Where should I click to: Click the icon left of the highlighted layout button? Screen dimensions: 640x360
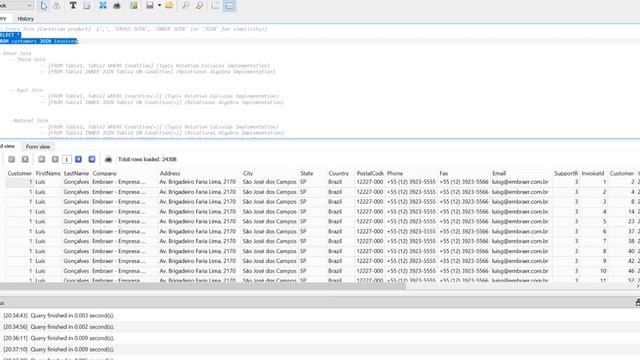point(216,6)
